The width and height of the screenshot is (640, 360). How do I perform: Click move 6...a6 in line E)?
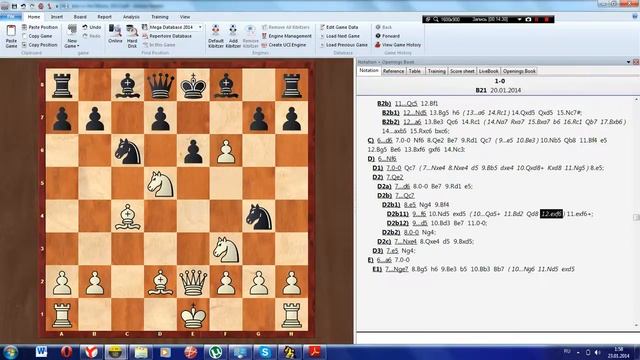384,260
